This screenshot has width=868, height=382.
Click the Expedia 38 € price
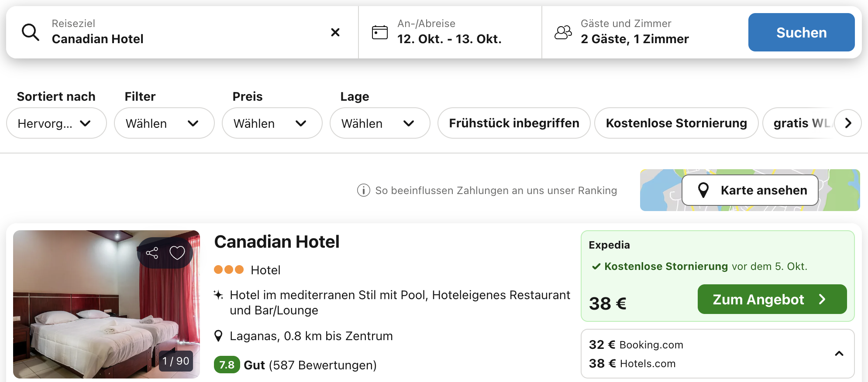point(608,304)
